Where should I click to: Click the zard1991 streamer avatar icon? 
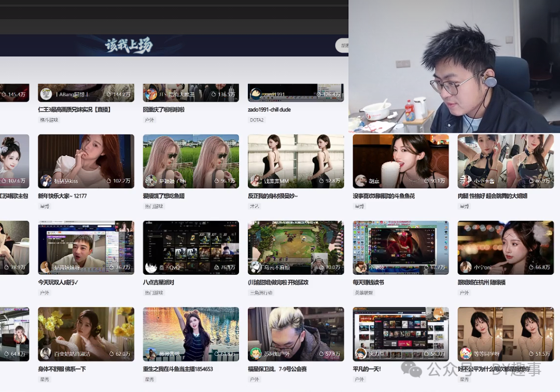(256, 94)
